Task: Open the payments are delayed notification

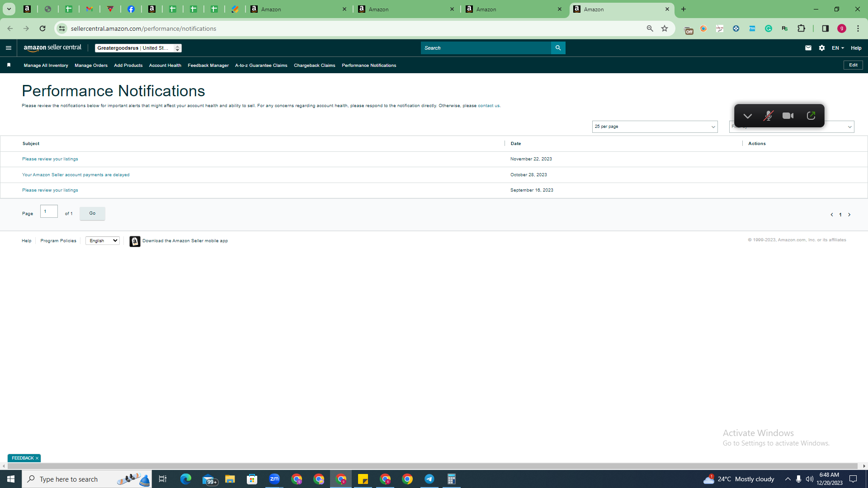Action: [x=76, y=175]
